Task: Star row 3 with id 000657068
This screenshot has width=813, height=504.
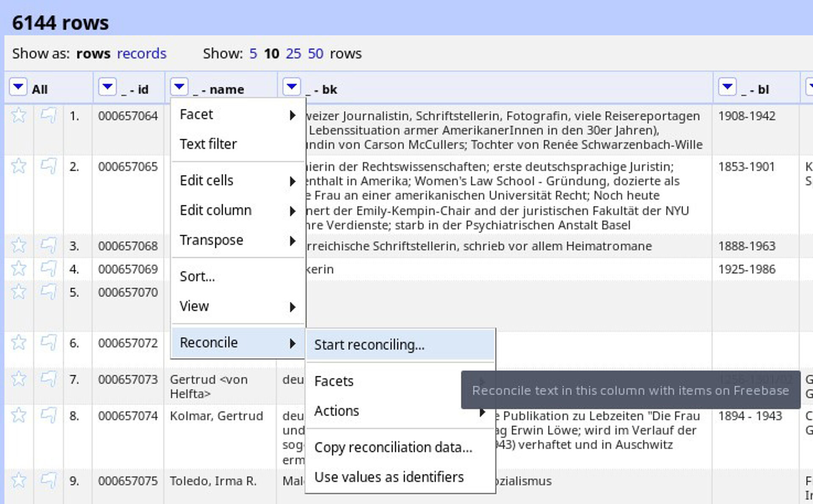Action: [x=19, y=245]
